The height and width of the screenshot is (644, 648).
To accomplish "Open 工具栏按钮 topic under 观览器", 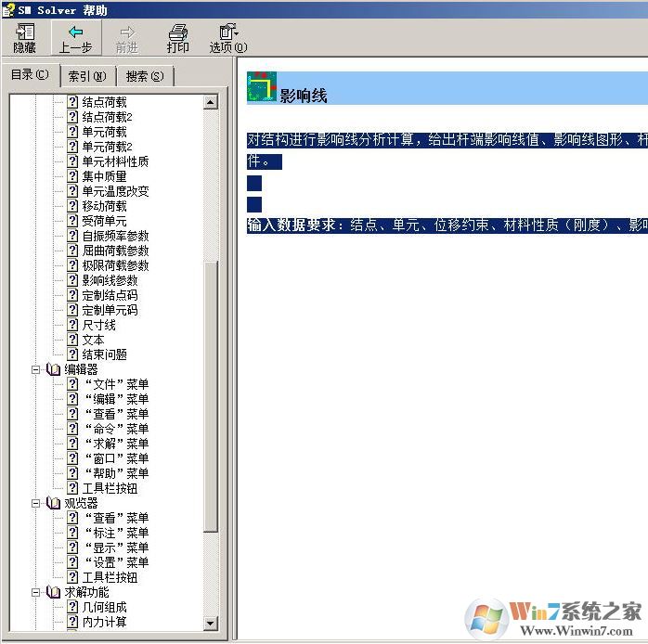I will 110,578.
